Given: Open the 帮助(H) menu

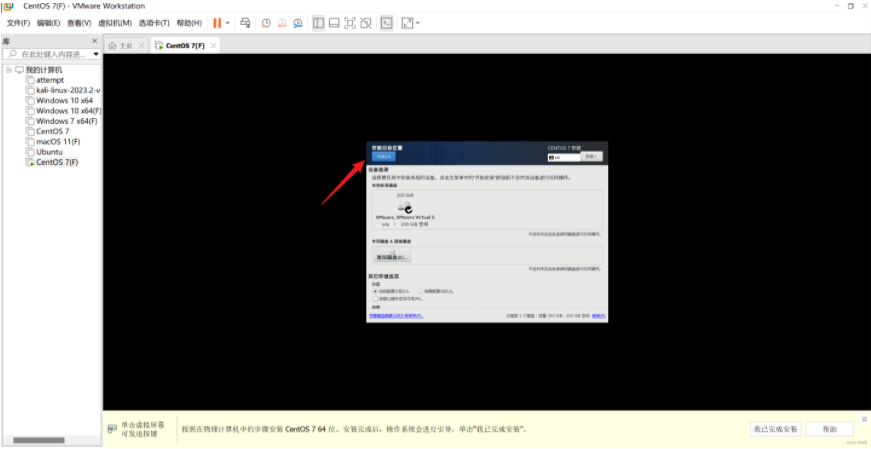Looking at the screenshot, I should coord(189,23).
